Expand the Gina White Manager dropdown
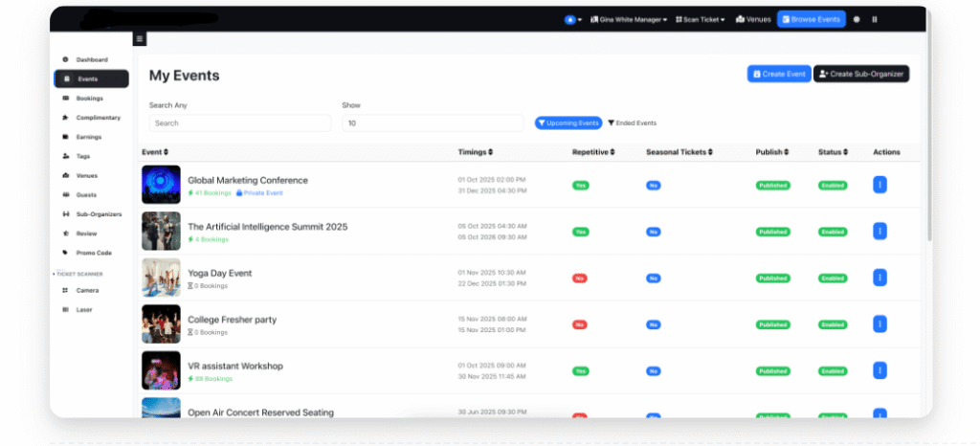The height and width of the screenshot is (446, 980). (633, 19)
